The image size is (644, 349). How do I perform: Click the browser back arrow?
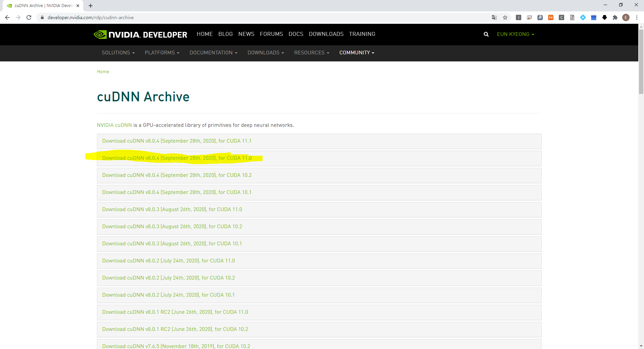point(7,17)
